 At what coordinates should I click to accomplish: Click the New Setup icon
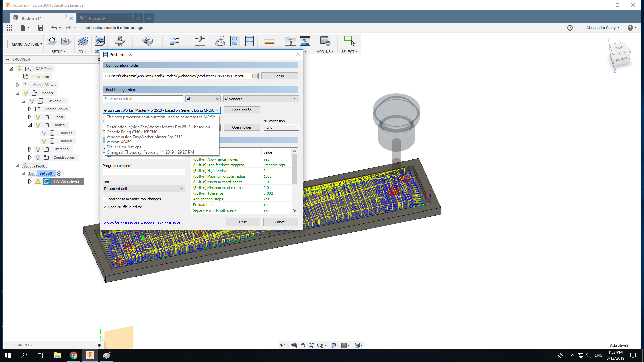(x=52, y=41)
